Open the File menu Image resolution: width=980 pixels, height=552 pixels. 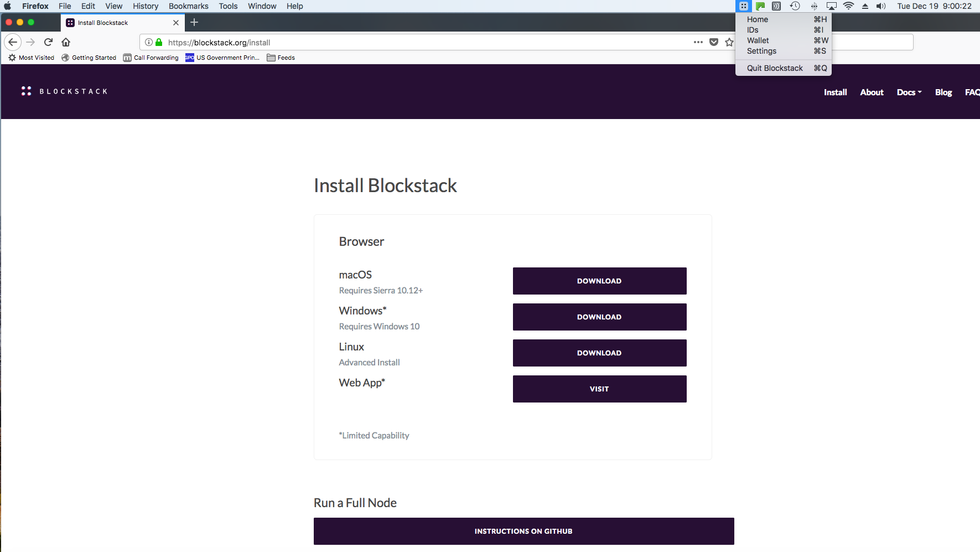pos(65,6)
